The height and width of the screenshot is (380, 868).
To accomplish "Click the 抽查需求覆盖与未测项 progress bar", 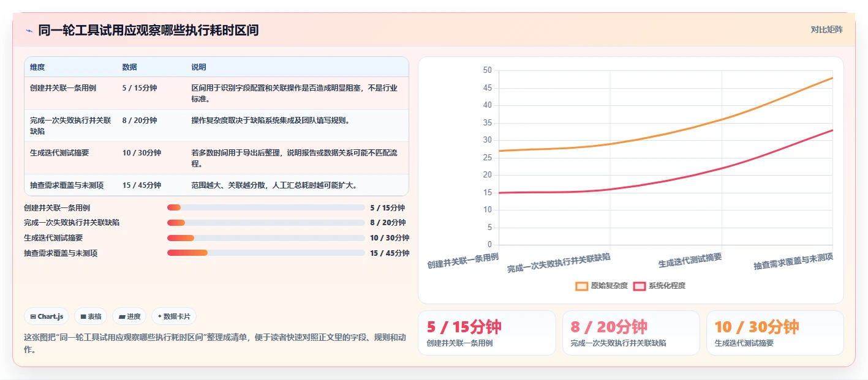I will [266, 253].
